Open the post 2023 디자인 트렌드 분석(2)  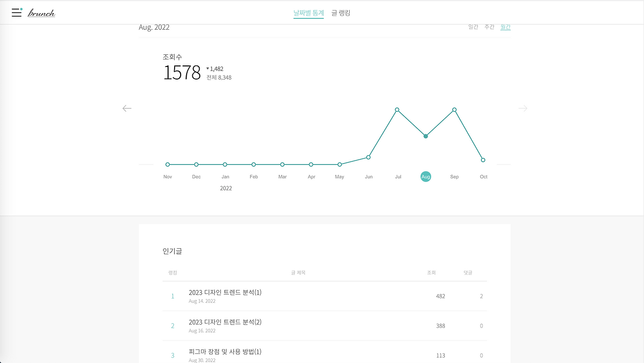click(x=224, y=322)
